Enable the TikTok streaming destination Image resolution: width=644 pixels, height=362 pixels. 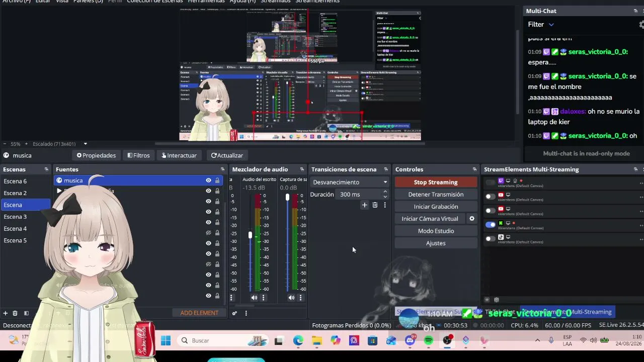(x=491, y=239)
